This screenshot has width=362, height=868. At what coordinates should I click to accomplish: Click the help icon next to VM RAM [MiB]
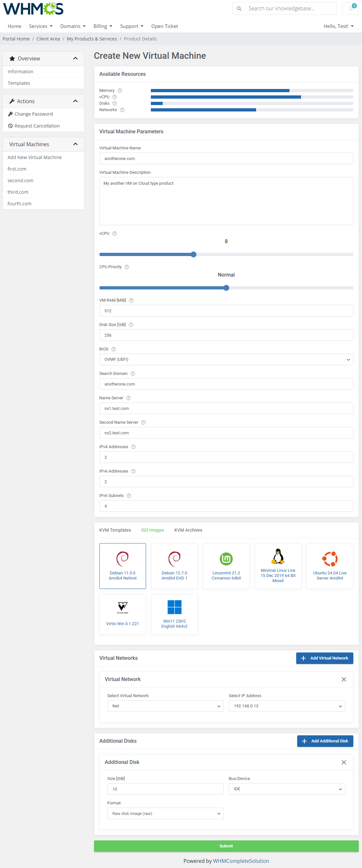(131, 300)
